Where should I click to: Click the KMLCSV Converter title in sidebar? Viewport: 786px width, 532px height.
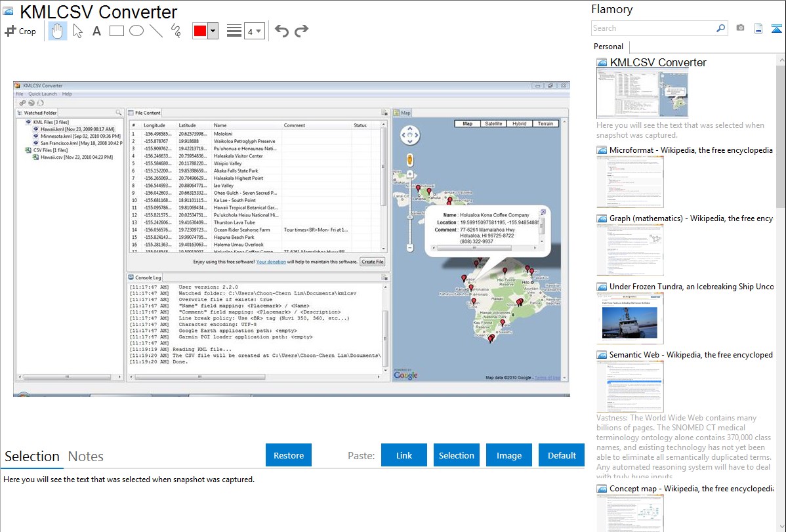click(x=657, y=63)
